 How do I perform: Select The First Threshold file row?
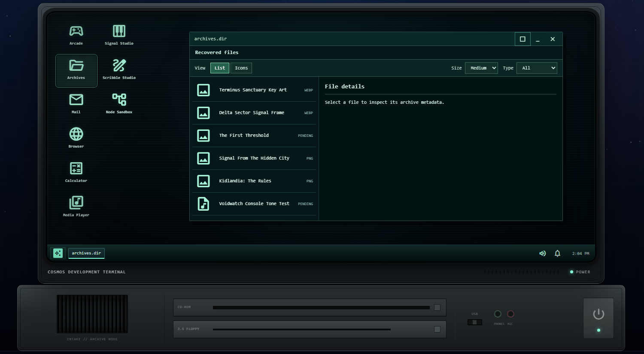(254, 136)
